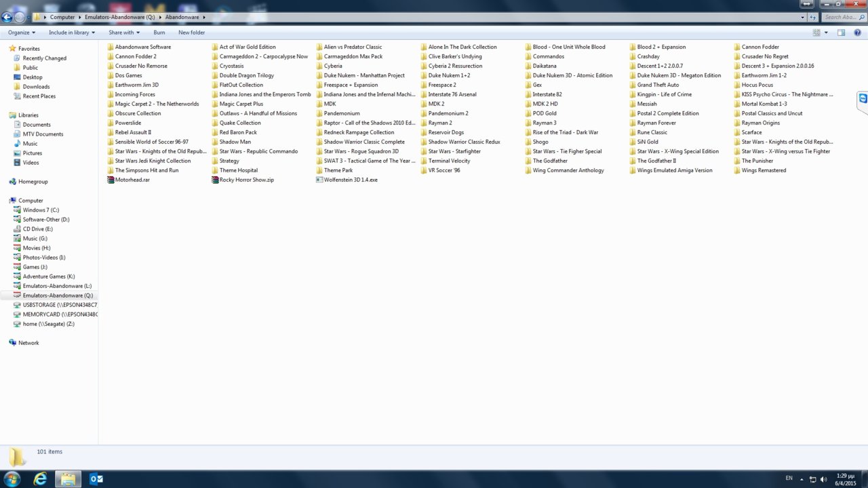The image size is (868, 488).
Task: Expand the arrow after Abandonware in the address bar
Action: coord(203,17)
